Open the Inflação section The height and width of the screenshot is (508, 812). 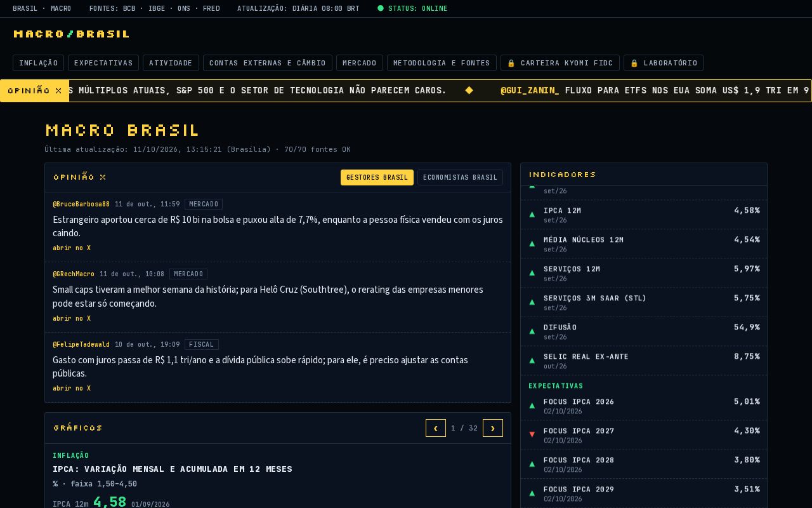point(38,63)
